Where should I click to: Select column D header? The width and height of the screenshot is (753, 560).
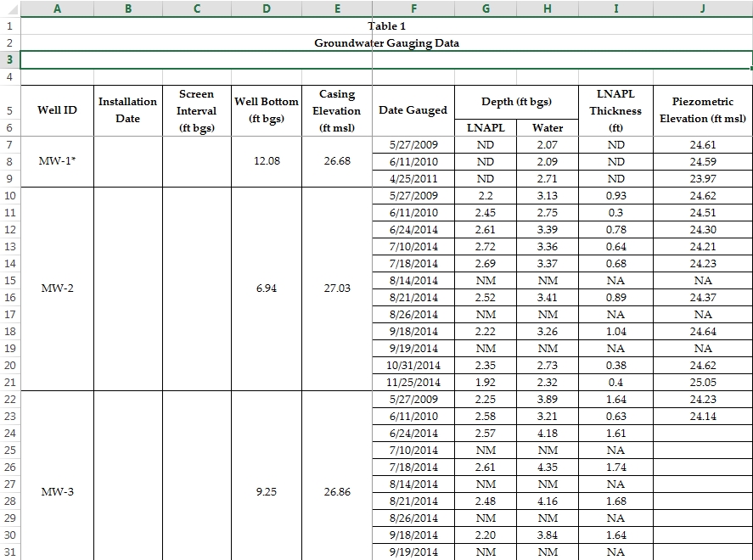tap(267, 8)
